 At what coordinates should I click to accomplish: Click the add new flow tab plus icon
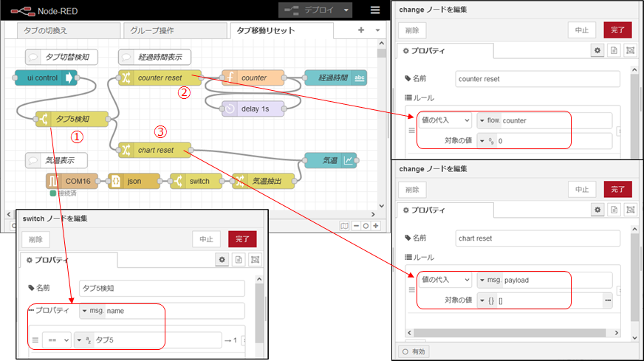[x=361, y=30]
